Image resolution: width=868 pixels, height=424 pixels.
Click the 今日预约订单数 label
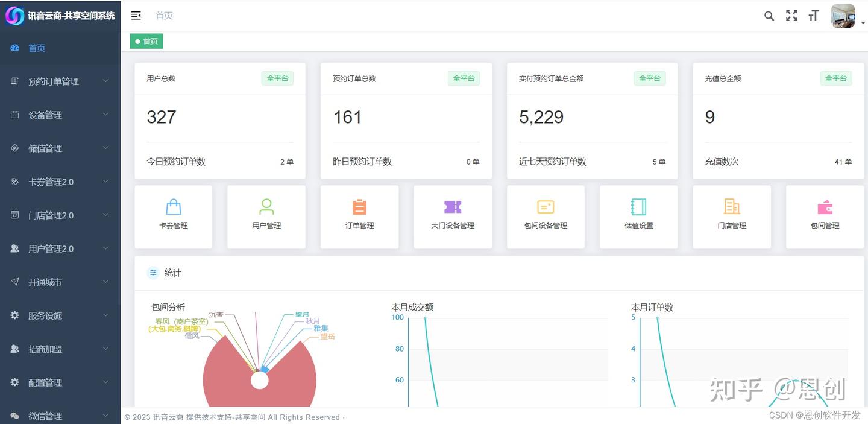pyautogui.click(x=176, y=162)
